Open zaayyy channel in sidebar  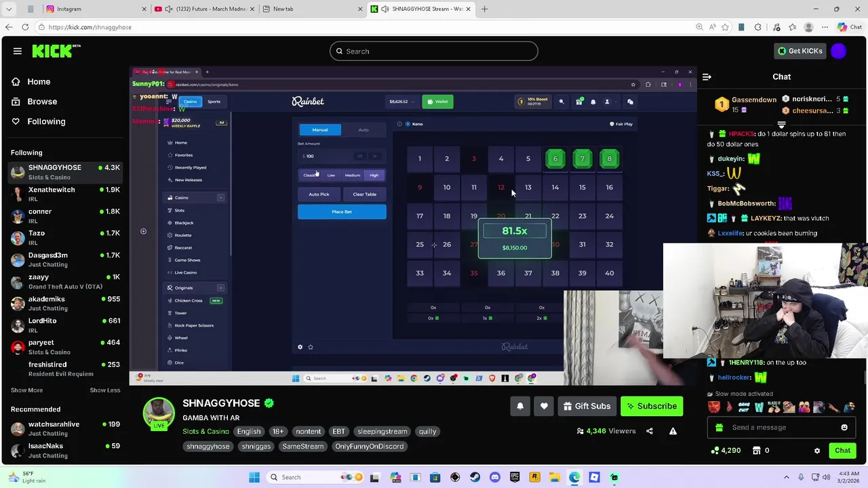click(65, 281)
